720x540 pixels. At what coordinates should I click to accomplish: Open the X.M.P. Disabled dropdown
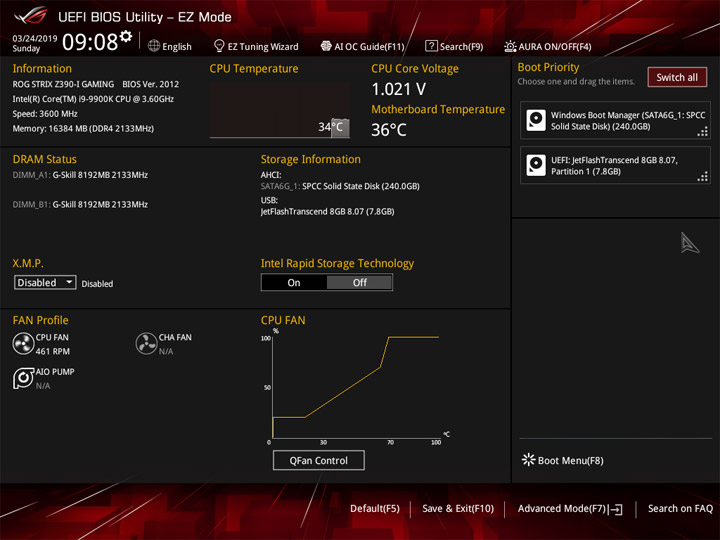45,282
